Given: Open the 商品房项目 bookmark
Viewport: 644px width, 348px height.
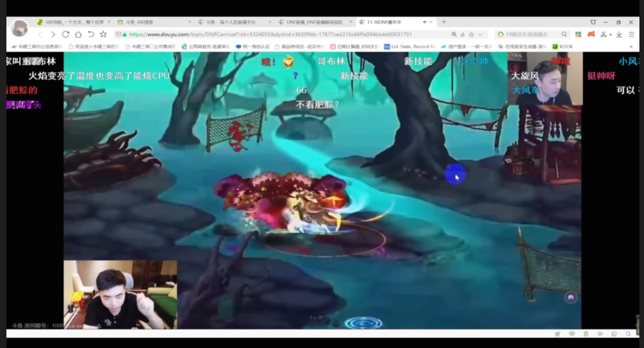Looking at the screenshot, I should (300, 47).
